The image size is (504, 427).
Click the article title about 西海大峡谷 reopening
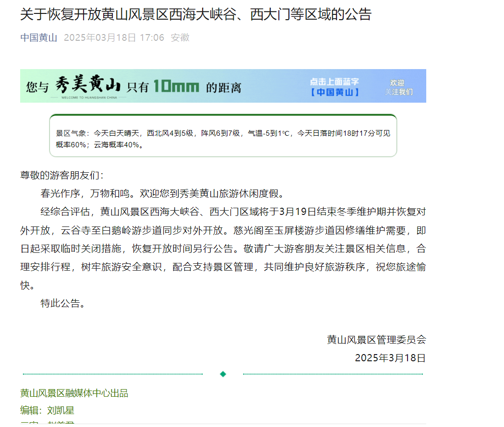195,14
